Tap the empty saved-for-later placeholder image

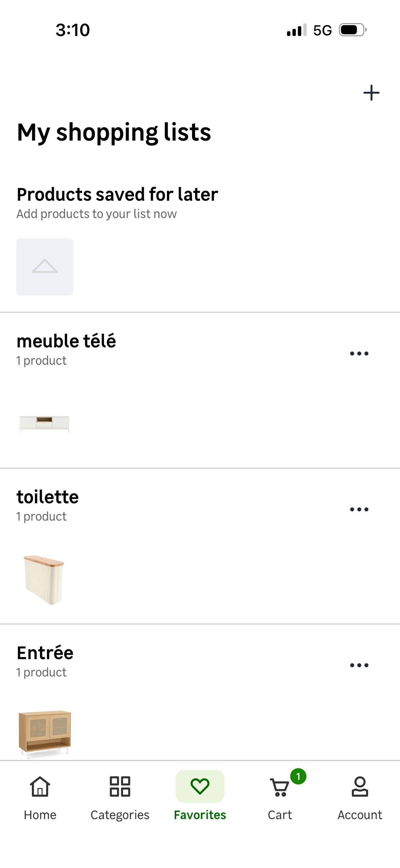(45, 267)
